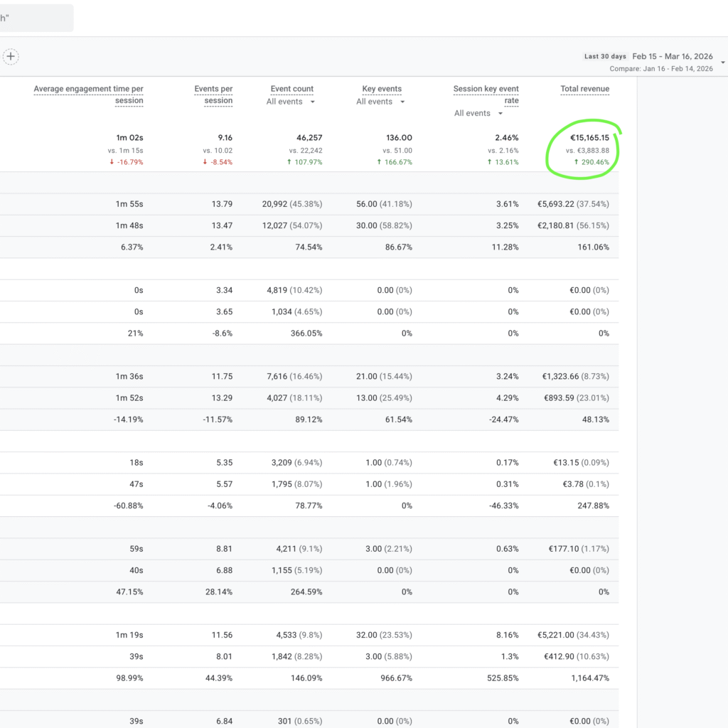Click the green 290.46% revenue increase indicator
This screenshot has height=728, width=728.
coord(591,162)
